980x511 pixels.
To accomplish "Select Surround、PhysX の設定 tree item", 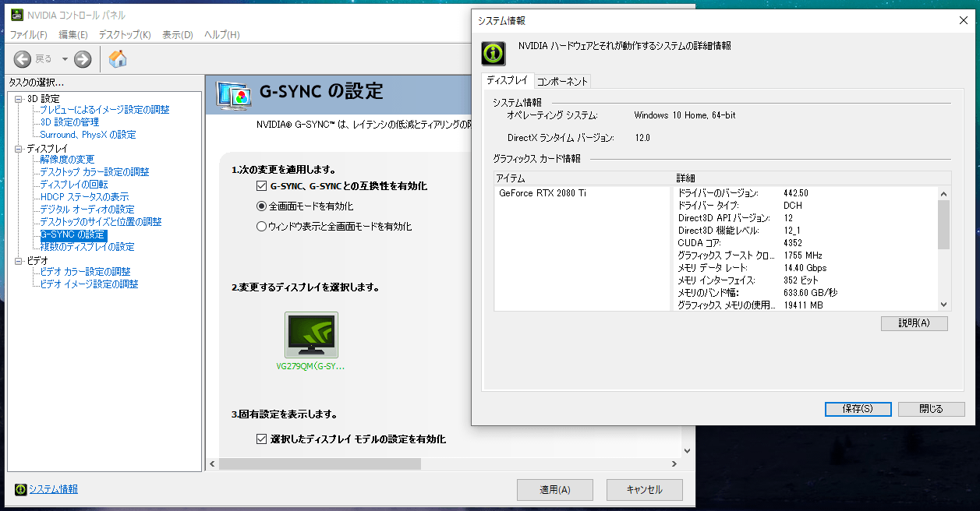I will [x=88, y=135].
